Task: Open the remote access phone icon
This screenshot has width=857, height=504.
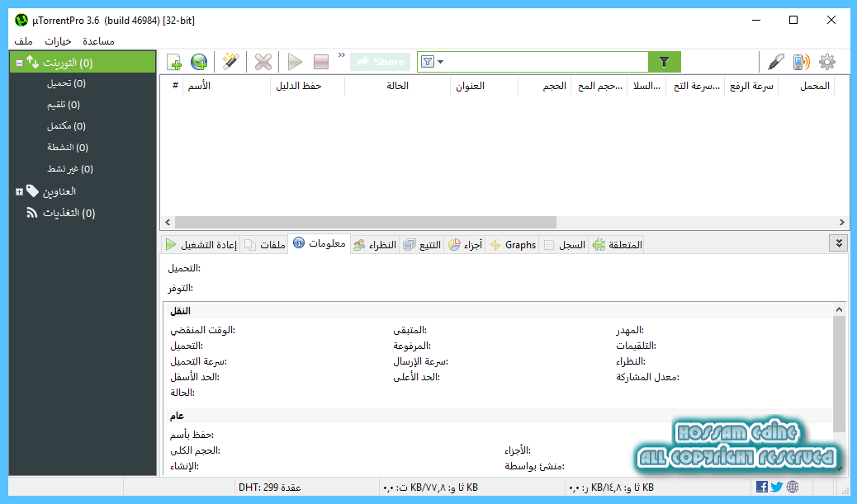Action: 801,62
